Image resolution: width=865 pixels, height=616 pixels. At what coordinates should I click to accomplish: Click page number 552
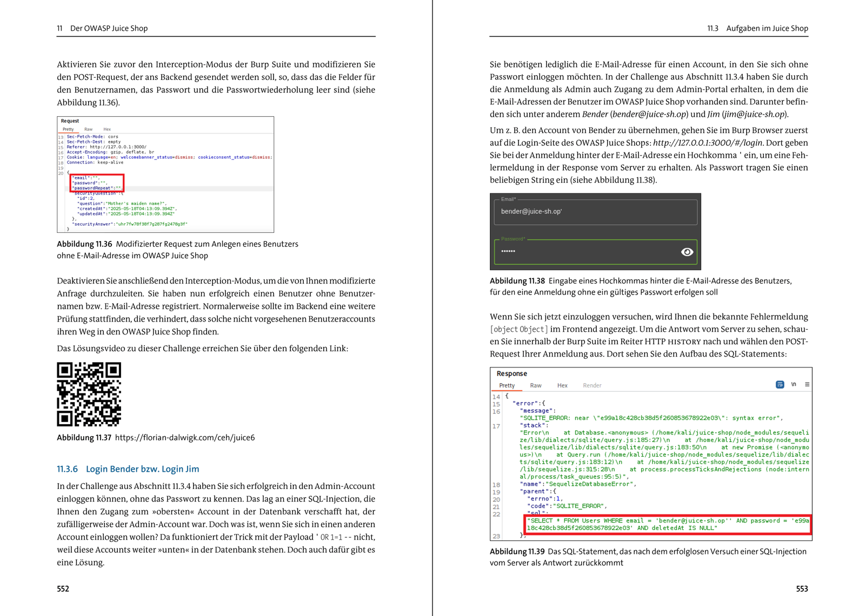pos(63,589)
